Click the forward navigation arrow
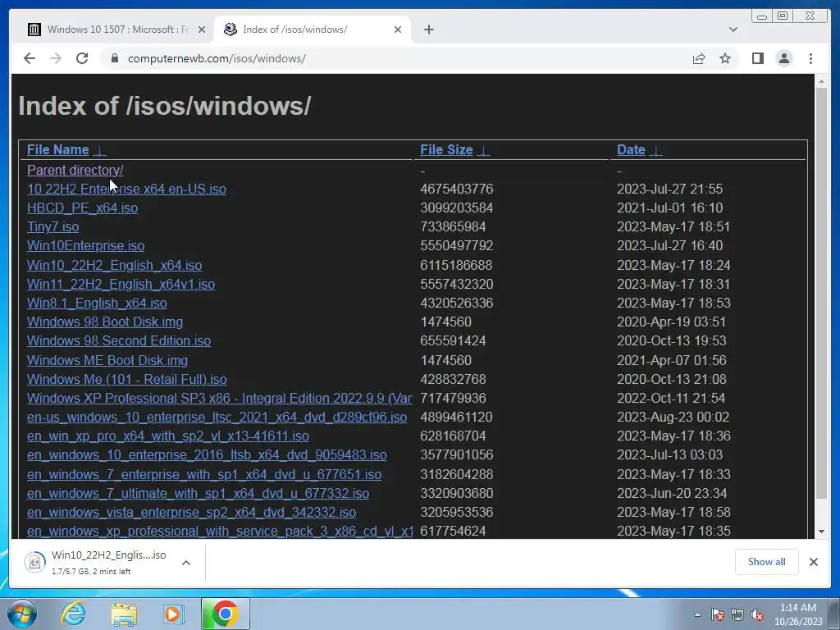The image size is (840, 630). [x=56, y=58]
